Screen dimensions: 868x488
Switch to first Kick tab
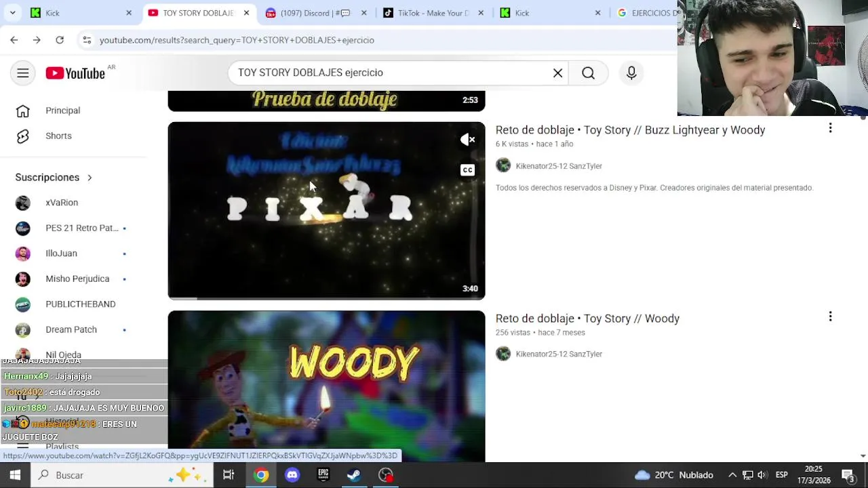pos(81,13)
